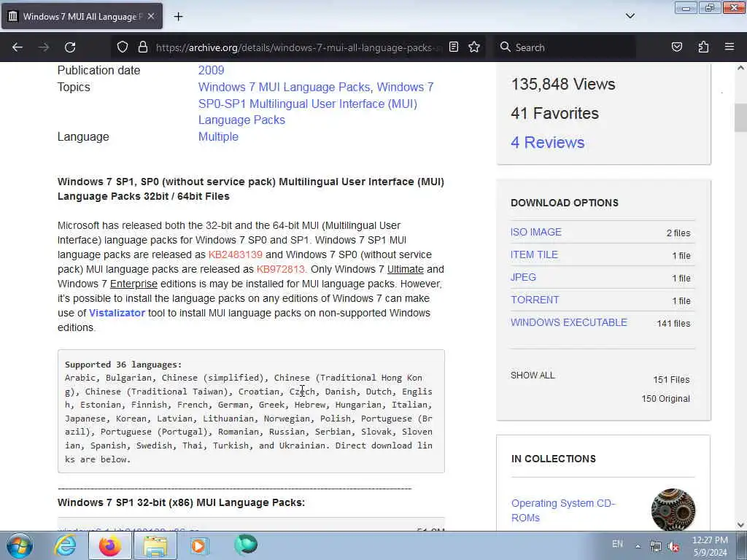The image size is (747, 560).
Task: Open Firefox extensions menu
Action: pos(703,47)
